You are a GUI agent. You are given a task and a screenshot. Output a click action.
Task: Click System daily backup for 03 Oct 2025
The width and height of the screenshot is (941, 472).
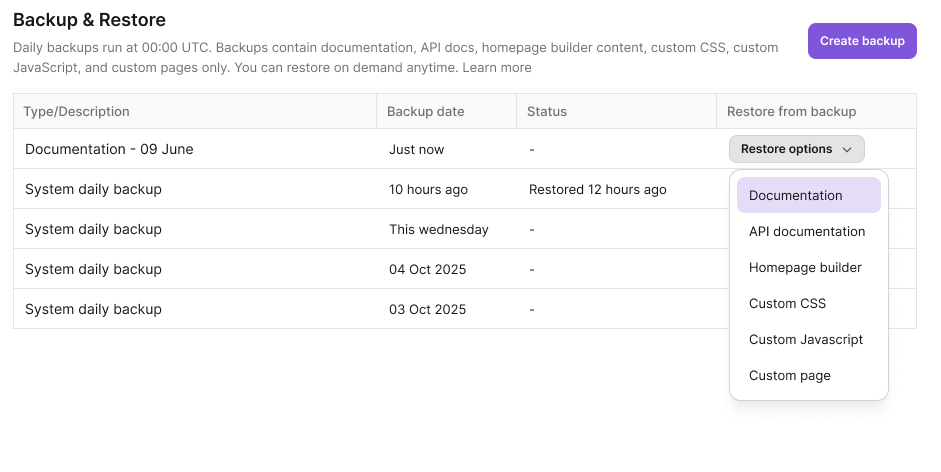93,309
